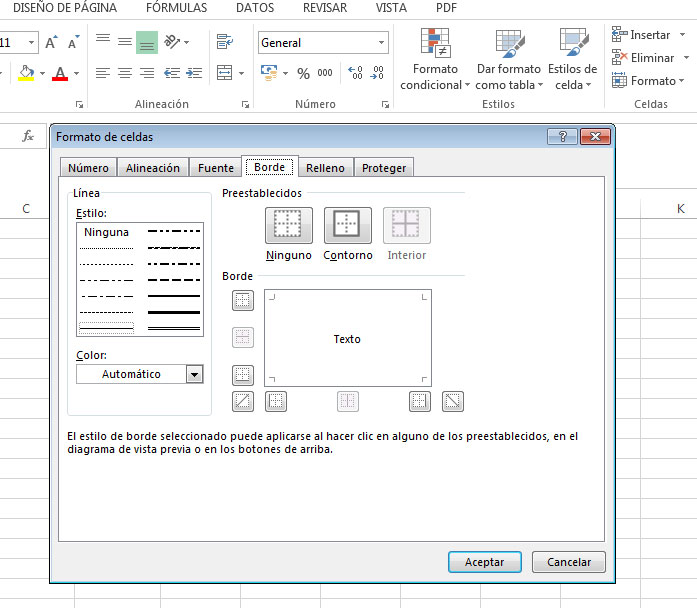Switch to Fuente tab in dialog
The width and height of the screenshot is (697, 608).
pyautogui.click(x=216, y=168)
